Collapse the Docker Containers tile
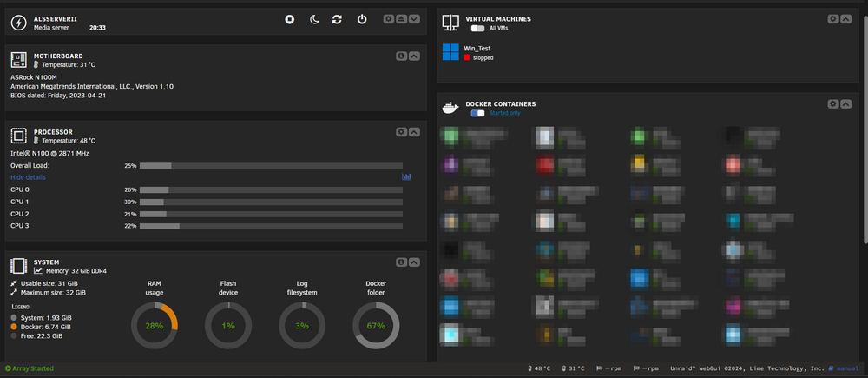Screen dimensions: 868x378 click(845, 104)
